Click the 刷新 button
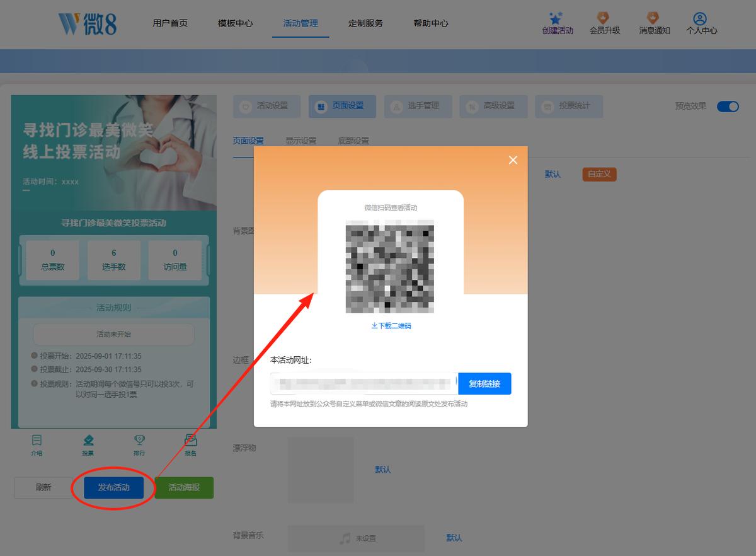The image size is (756, 556). (x=43, y=487)
